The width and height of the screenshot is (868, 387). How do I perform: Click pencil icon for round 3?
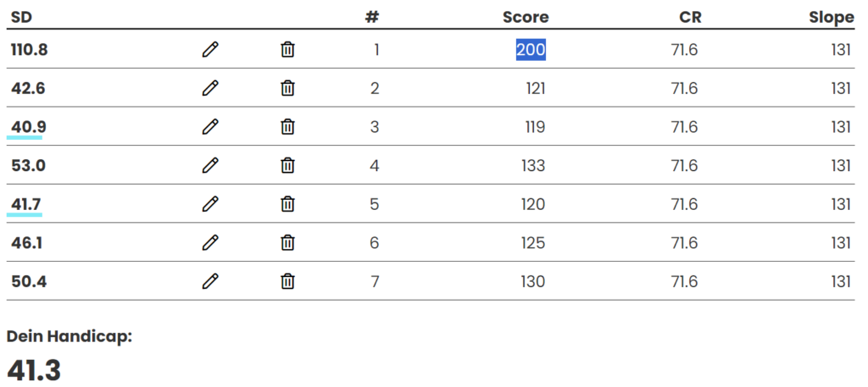tap(210, 127)
